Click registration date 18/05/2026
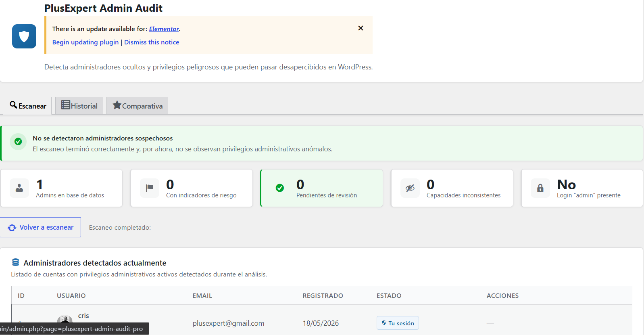This screenshot has width=644, height=335. [x=321, y=323]
